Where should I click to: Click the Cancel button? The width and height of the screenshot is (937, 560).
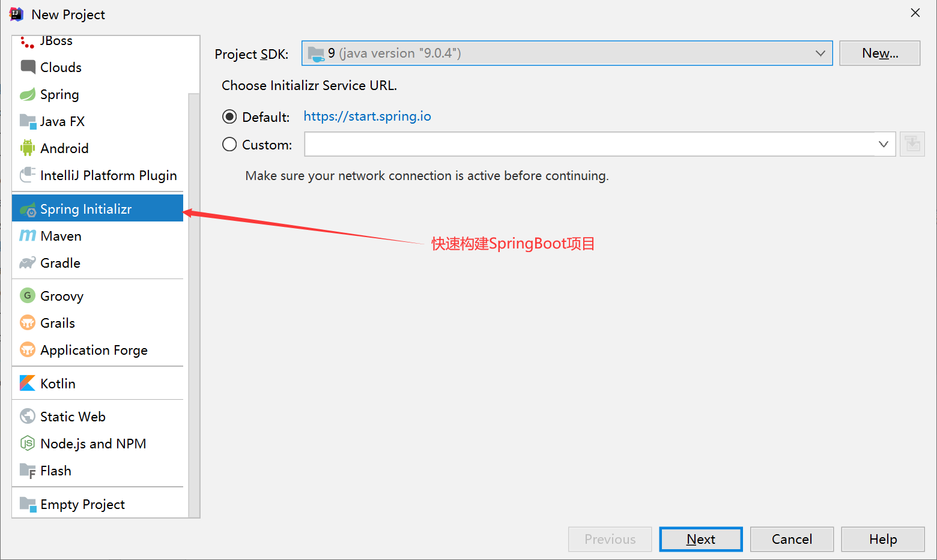pos(792,539)
